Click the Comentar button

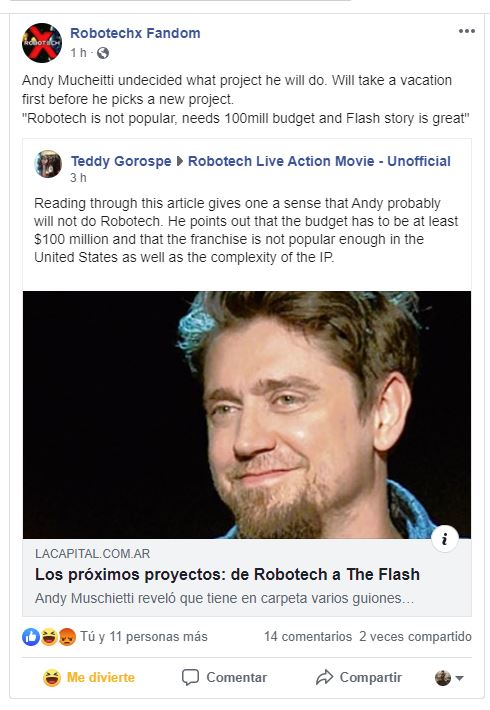point(224,677)
